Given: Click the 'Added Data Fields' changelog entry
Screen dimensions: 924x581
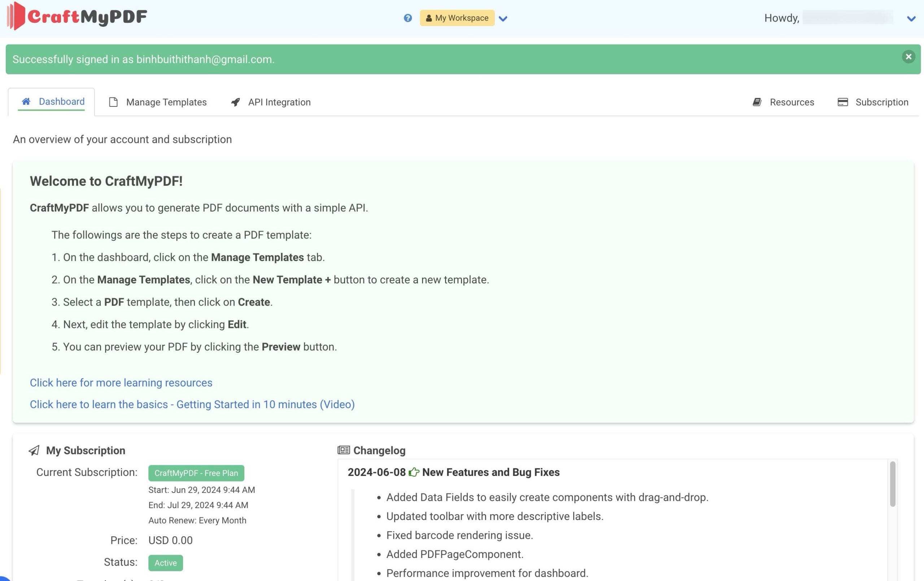Looking at the screenshot, I should coord(547,497).
